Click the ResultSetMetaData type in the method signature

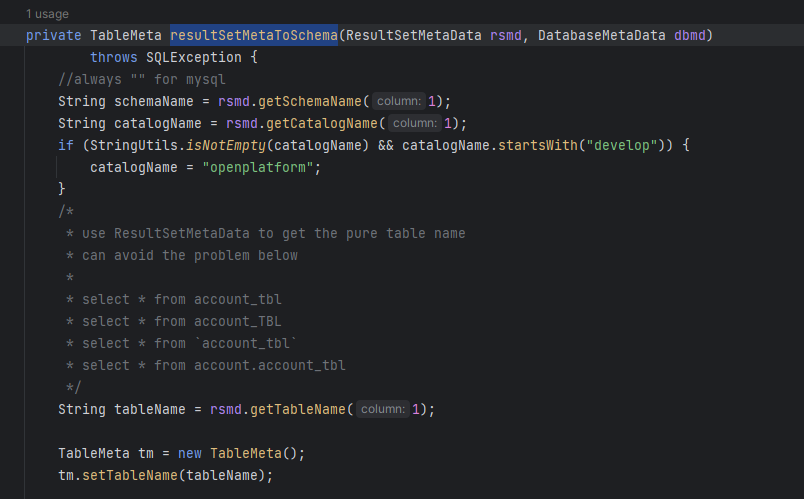[413, 35]
